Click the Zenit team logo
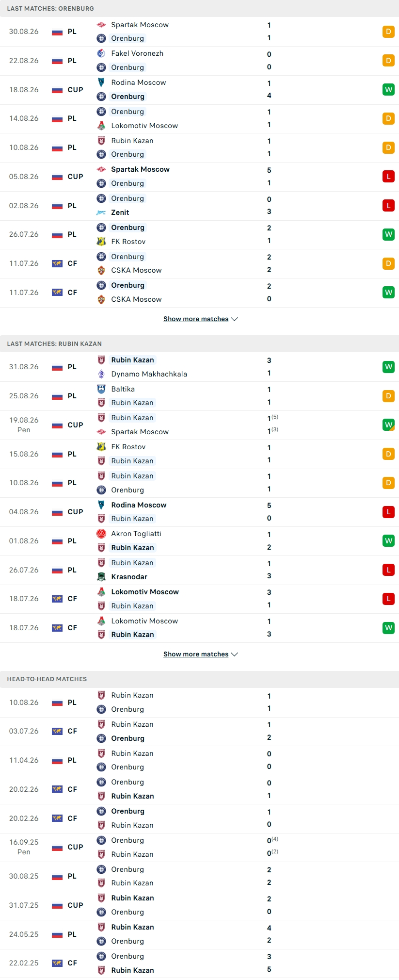Screen dimensions: 399x980 pos(101,212)
